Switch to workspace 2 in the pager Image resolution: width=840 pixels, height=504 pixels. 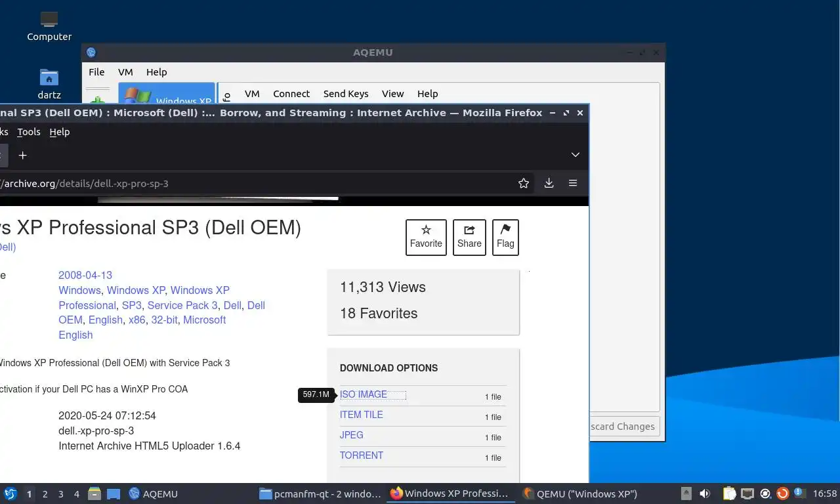[45, 494]
